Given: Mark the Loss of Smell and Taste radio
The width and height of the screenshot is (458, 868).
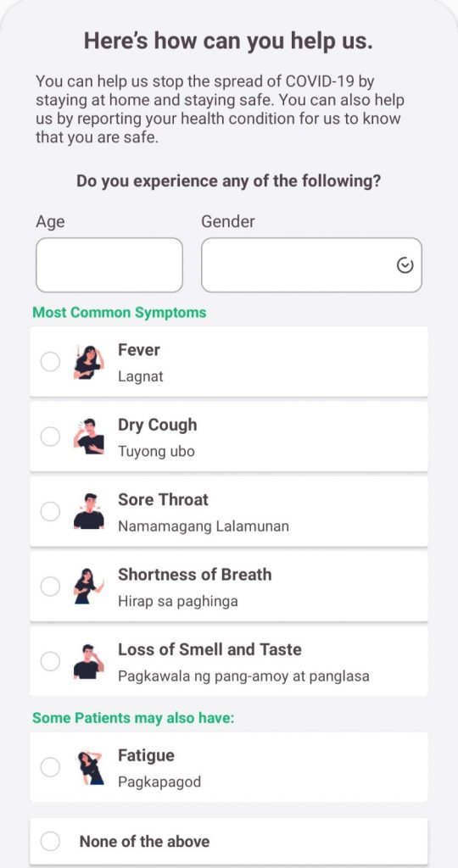Looking at the screenshot, I should pyautogui.click(x=50, y=661).
